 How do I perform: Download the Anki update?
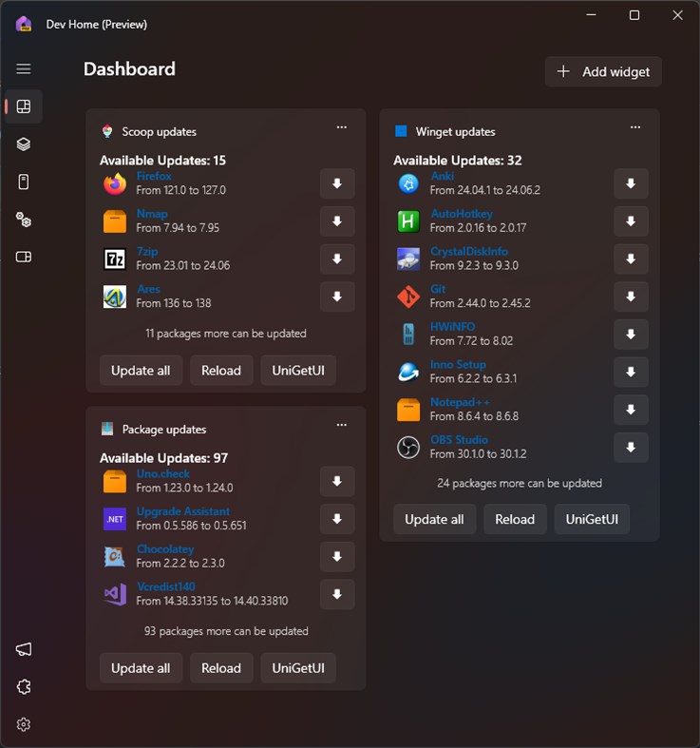coord(631,183)
